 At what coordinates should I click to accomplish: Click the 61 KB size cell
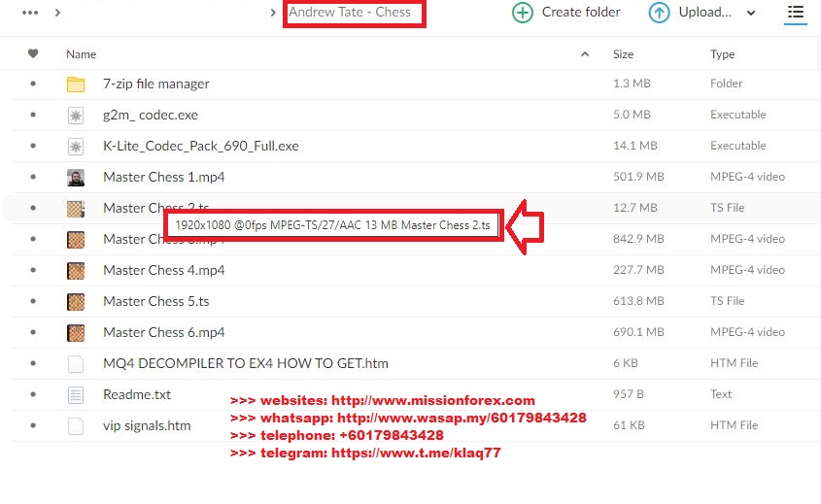pyautogui.click(x=629, y=425)
